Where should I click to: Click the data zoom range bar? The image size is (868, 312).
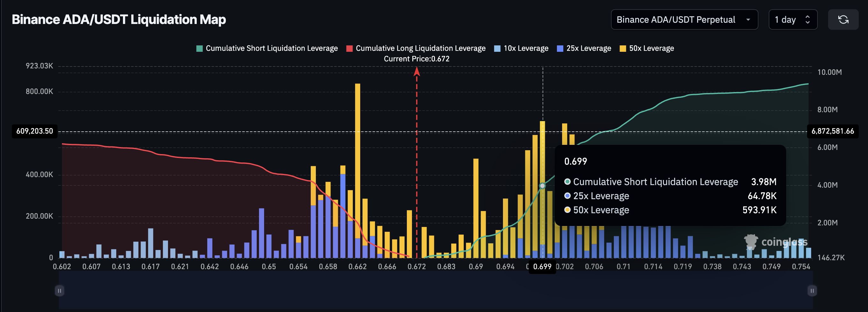[436, 290]
